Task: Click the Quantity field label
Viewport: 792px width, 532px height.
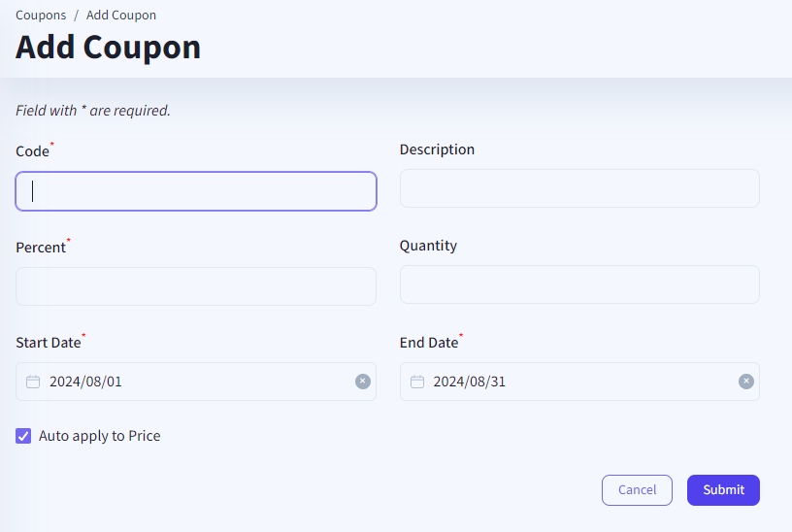Action: tap(428, 246)
